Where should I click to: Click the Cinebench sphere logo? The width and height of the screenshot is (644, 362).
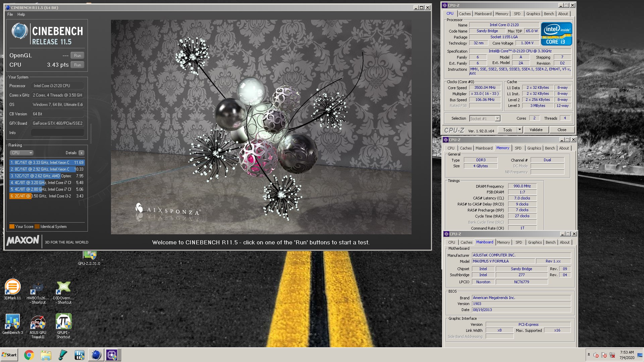tap(20, 31)
